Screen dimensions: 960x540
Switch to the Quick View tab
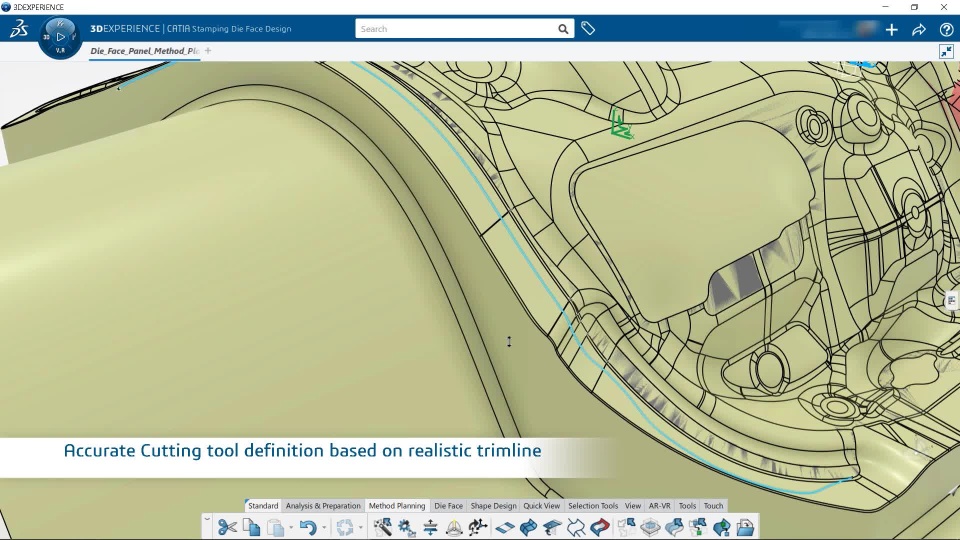tap(541, 506)
